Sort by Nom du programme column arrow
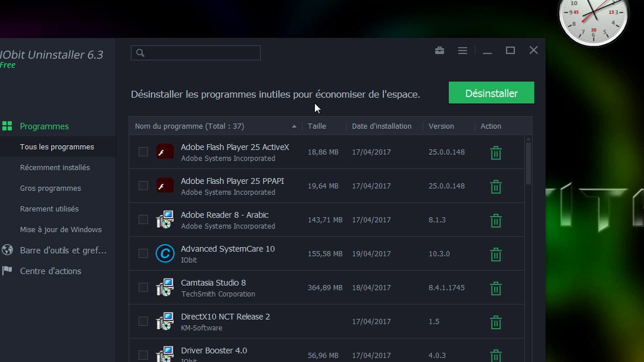This screenshot has height=362, width=644. pyautogui.click(x=294, y=126)
